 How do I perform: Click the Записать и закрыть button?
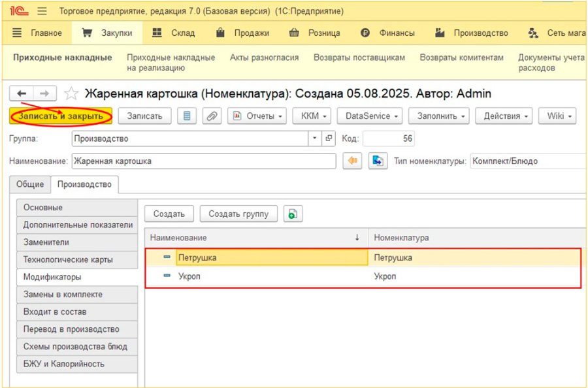click(61, 116)
